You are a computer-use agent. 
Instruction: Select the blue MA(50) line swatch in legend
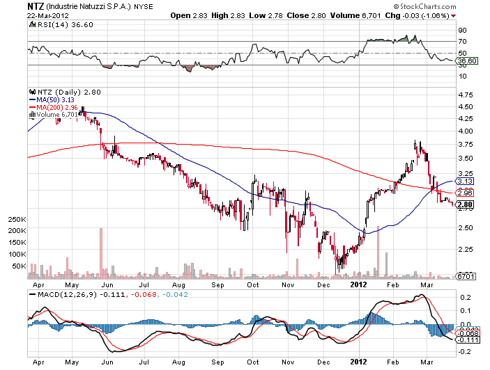click(32, 100)
